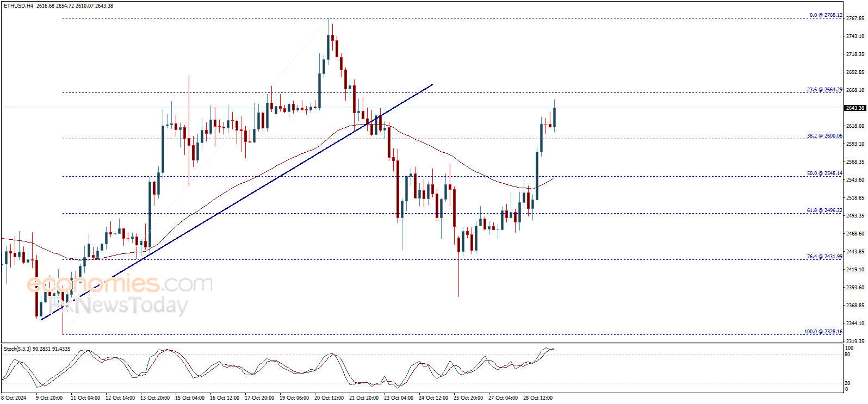Select the '15 Oct 04:00' time label
This screenshot has height=404, width=868.
[x=190, y=398]
